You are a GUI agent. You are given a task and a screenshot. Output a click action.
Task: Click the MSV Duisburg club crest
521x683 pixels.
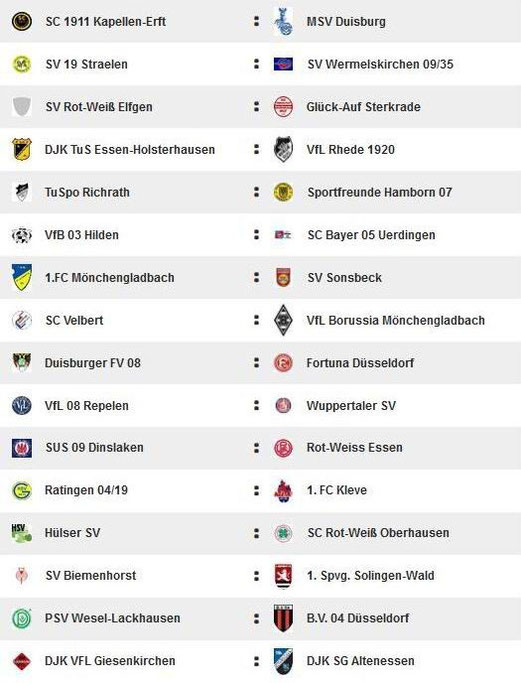[283, 21]
